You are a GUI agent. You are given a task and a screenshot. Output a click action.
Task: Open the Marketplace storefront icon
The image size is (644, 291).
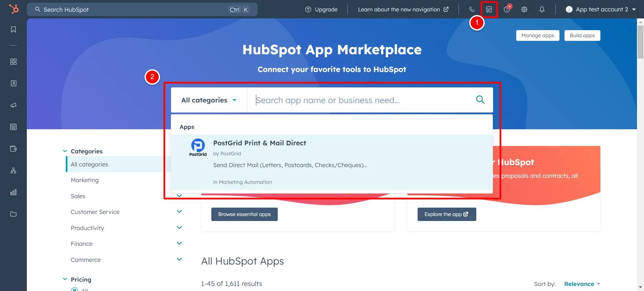pos(489,9)
